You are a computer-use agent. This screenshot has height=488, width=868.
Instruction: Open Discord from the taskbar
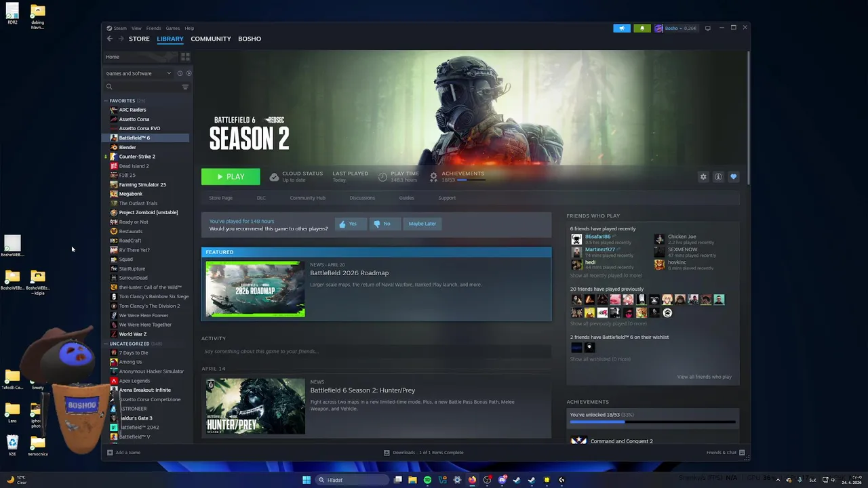click(502, 480)
